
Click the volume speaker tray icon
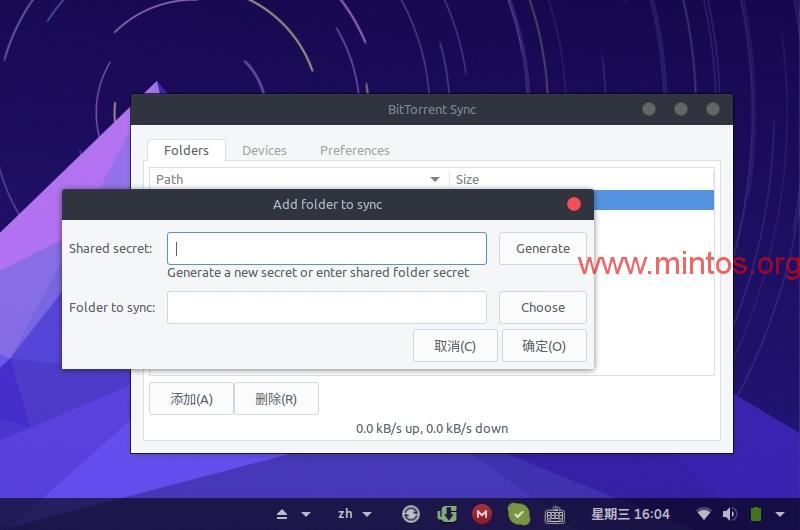pyautogui.click(x=730, y=514)
